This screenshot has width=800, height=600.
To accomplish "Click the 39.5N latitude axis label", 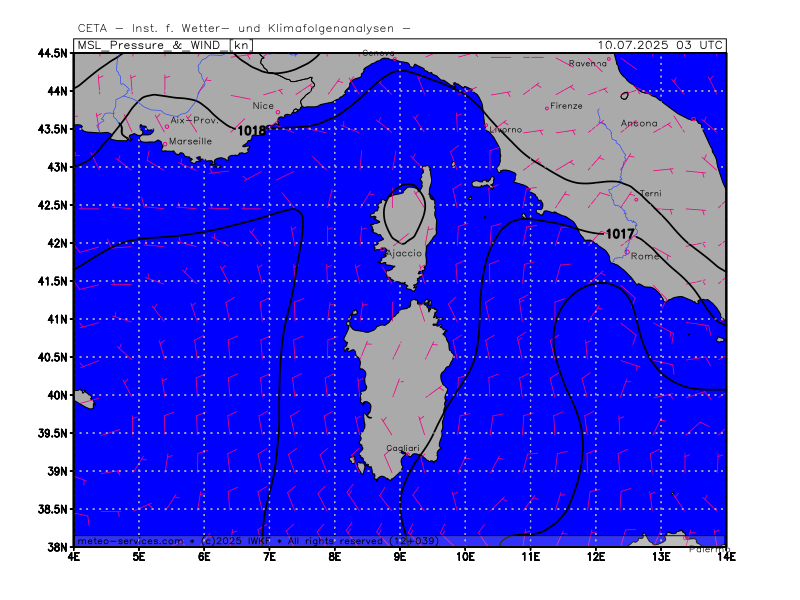I will [x=53, y=433].
